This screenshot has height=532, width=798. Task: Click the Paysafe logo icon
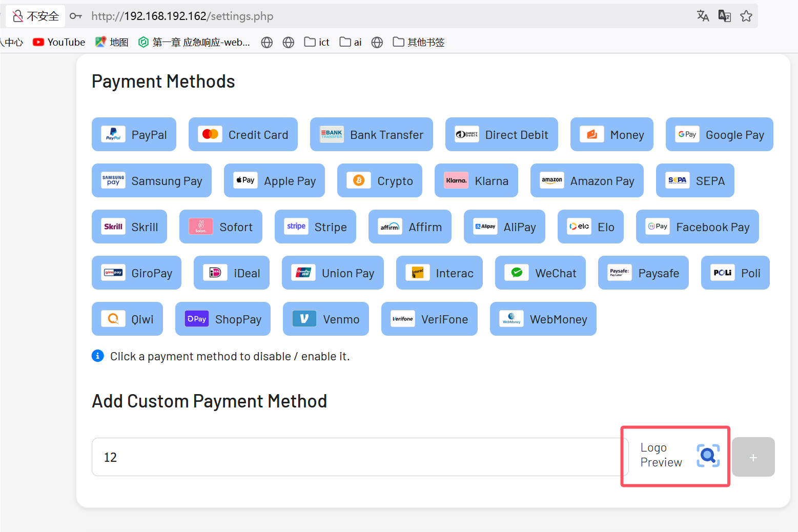pyautogui.click(x=620, y=273)
